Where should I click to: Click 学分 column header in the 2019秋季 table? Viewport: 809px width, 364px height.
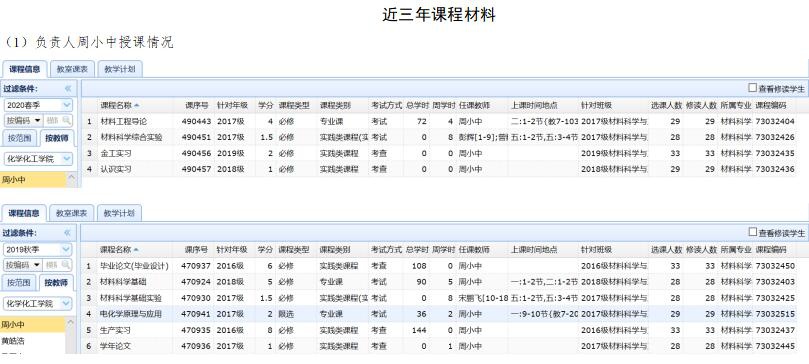[x=265, y=250]
